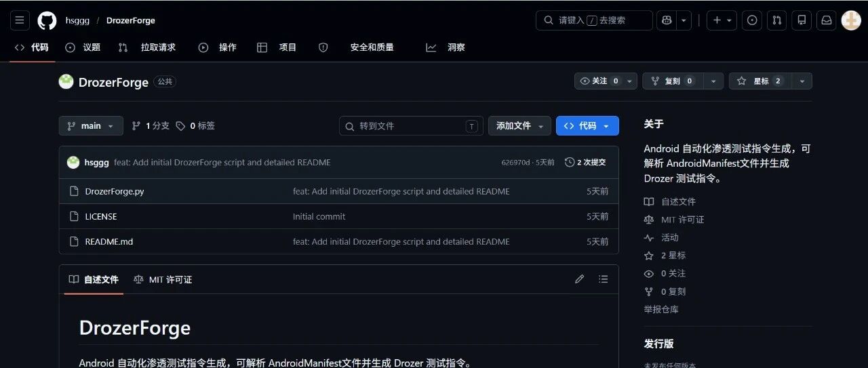Click the DrozerForge.py file icon
868x368 pixels.
pos(75,191)
